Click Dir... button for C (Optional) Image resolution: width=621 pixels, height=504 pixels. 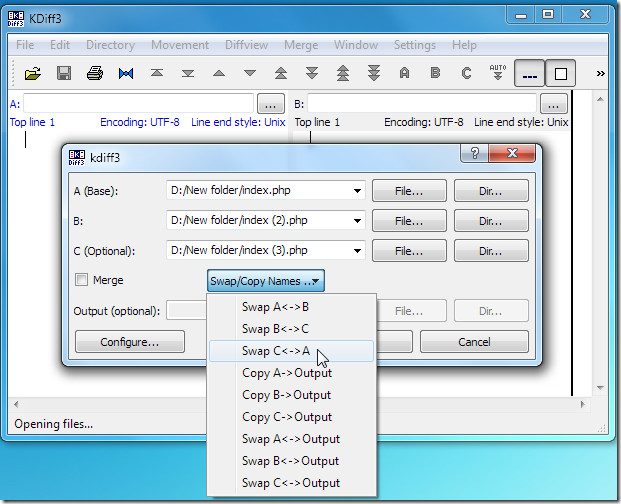(x=491, y=251)
